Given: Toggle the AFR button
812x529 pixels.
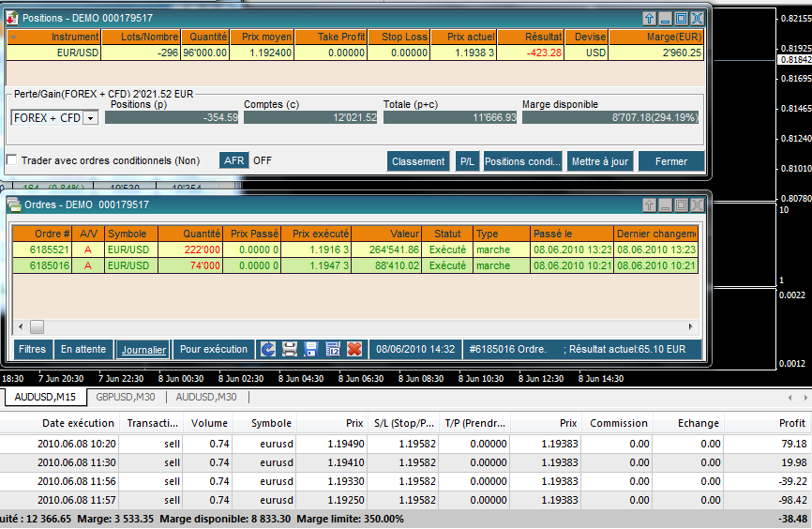Looking at the screenshot, I should tap(233, 160).
